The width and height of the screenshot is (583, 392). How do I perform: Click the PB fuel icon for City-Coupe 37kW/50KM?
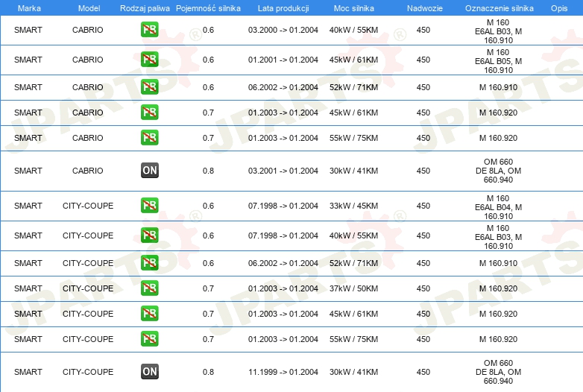point(149,288)
